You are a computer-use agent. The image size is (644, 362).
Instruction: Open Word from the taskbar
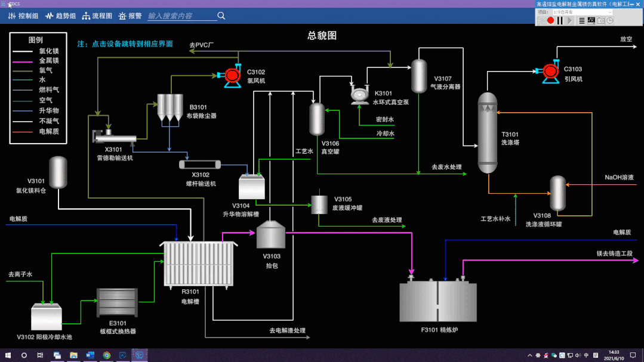[x=90, y=355]
